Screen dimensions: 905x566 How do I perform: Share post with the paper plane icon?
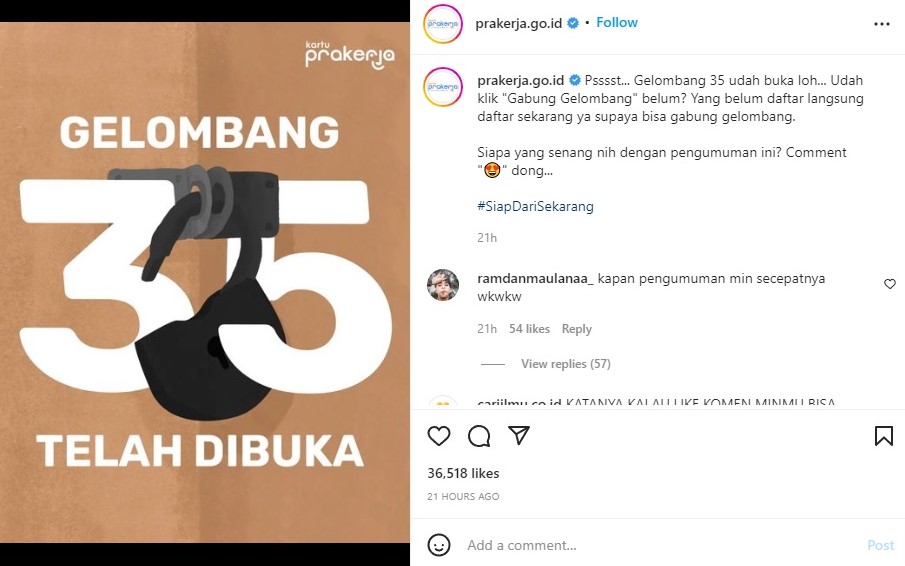point(519,436)
